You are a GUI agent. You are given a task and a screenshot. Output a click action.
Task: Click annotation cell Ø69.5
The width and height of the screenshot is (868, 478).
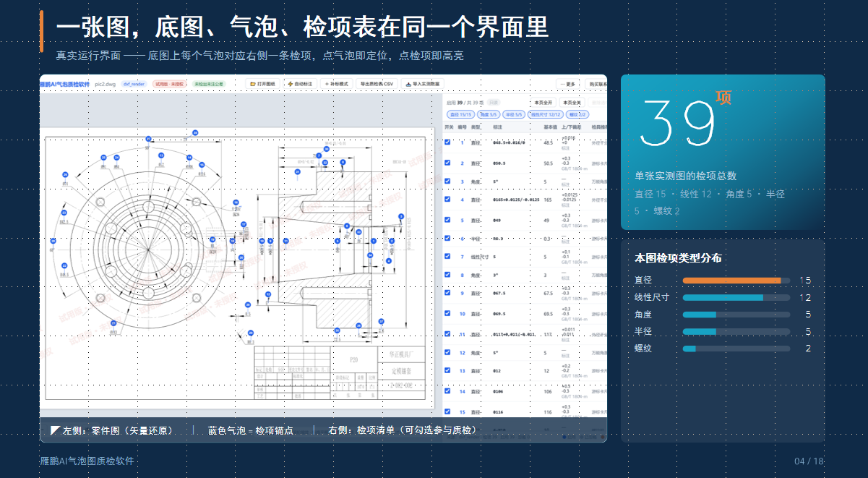click(501, 314)
